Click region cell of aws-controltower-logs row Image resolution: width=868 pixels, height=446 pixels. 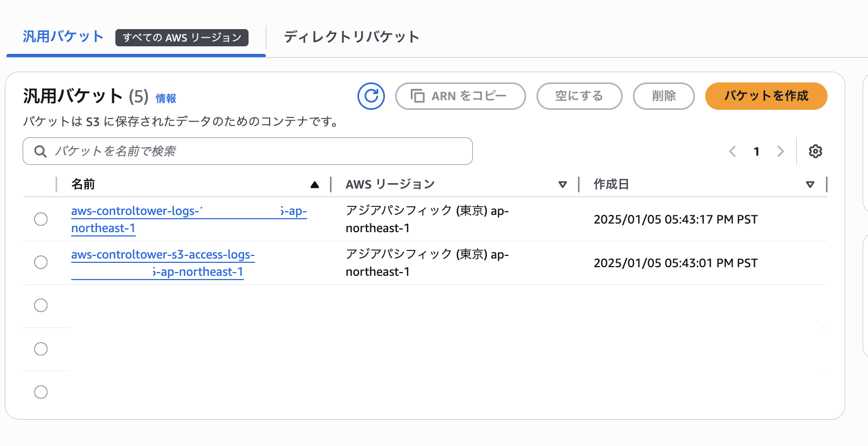click(x=427, y=219)
